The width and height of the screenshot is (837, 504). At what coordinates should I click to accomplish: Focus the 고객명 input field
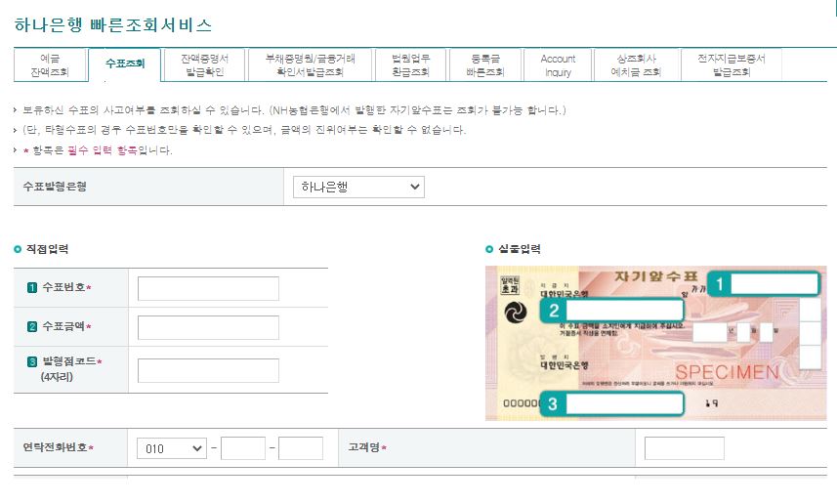[685, 448]
